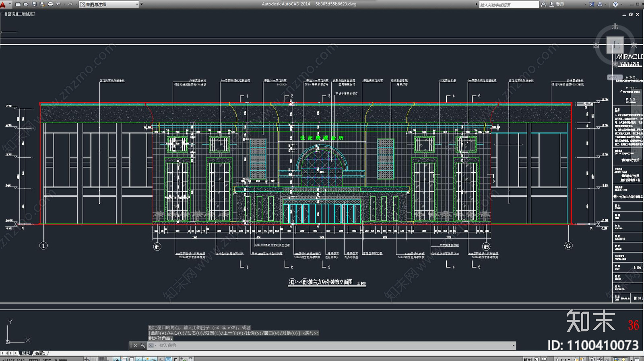
Task: Expand the Help dropdown arrow
Action: pos(621,4)
